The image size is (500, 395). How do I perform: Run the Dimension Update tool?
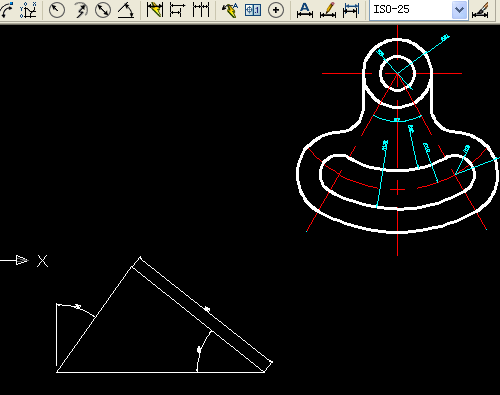click(351, 10)
